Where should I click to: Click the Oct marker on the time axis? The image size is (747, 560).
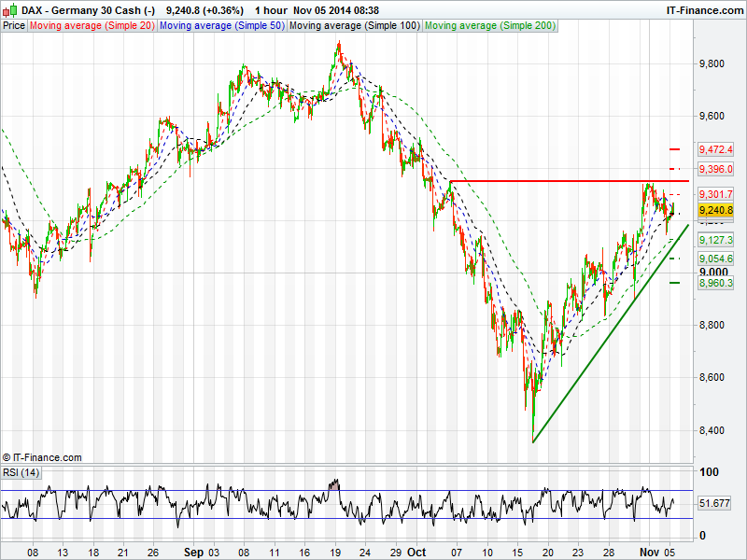click(x=416, y=552)
